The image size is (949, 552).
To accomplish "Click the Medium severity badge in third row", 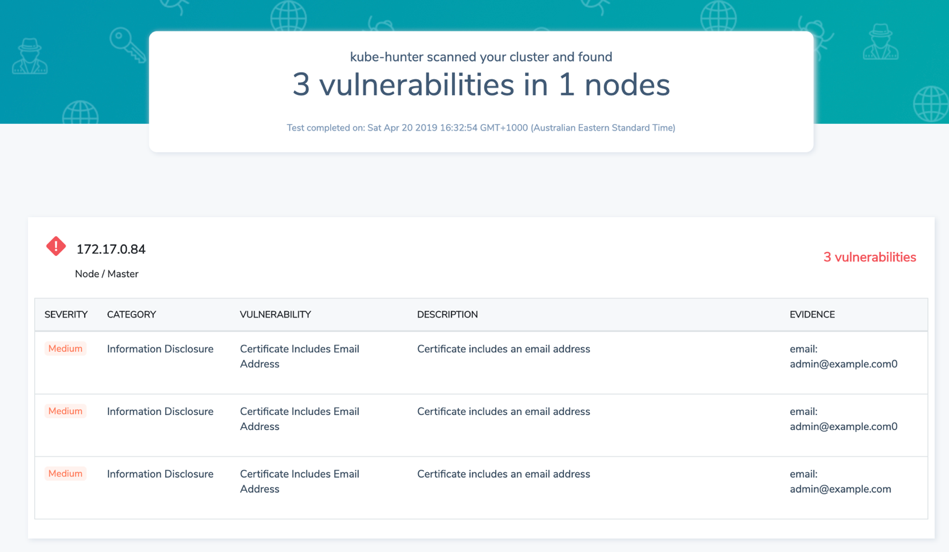I will (x=65, y=474).
